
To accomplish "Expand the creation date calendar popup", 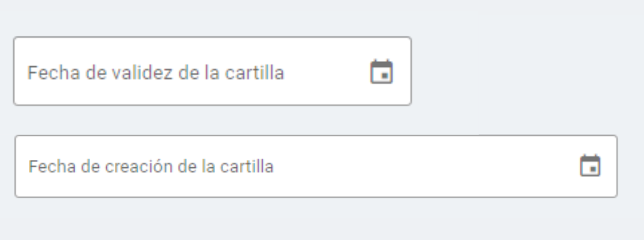I will 590,166.
